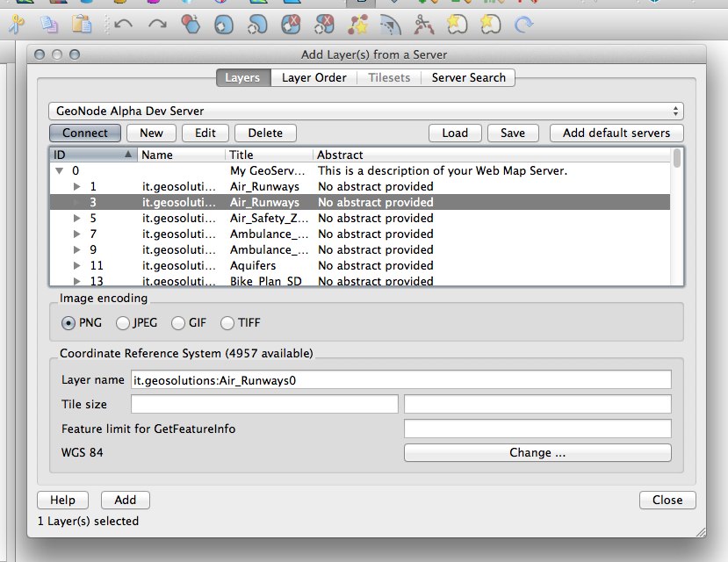The height and width of the screenshot is (562, 728).
Task: Click Add default servers
Action: (x=616, y=133)
